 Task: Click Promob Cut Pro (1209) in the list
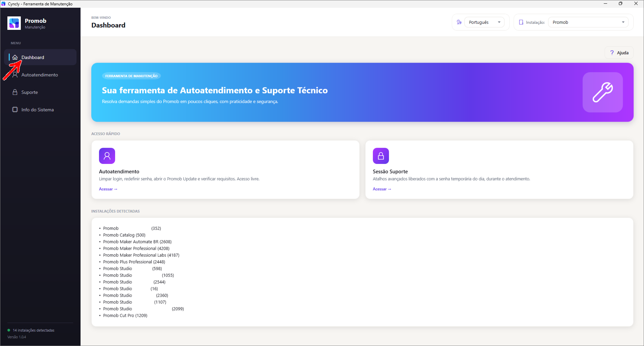click(125, 315)
